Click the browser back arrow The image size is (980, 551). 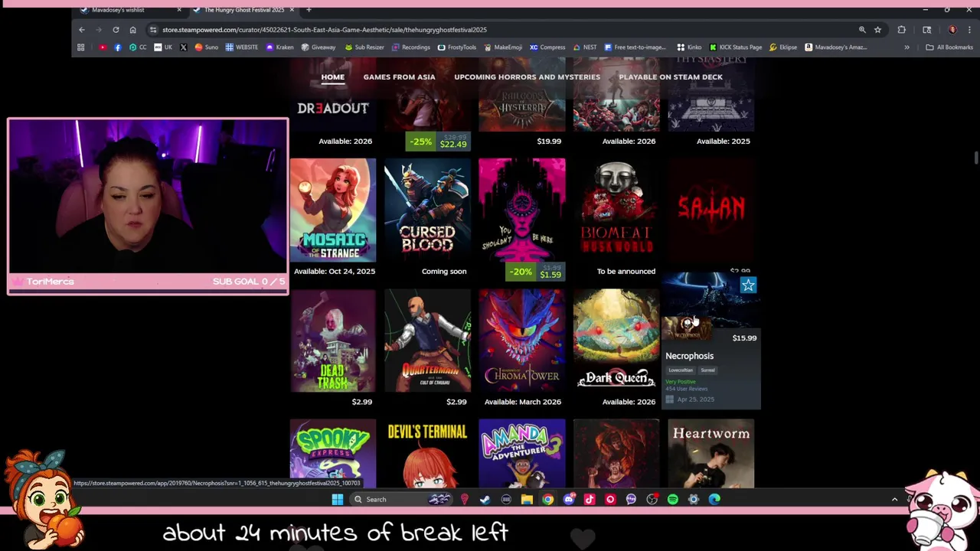coord(82,30)
